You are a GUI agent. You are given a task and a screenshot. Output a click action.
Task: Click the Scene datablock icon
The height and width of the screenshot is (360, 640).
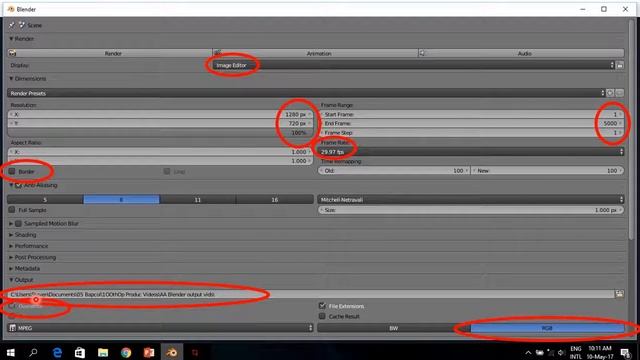click(x=22, y=25)
